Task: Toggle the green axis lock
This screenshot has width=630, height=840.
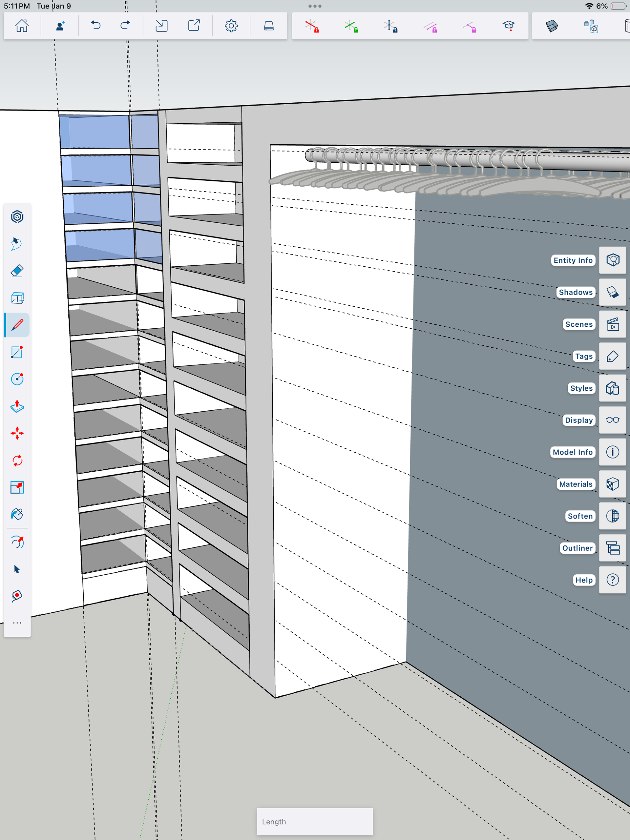Action: pyautogui.click(x=351, y=26)
